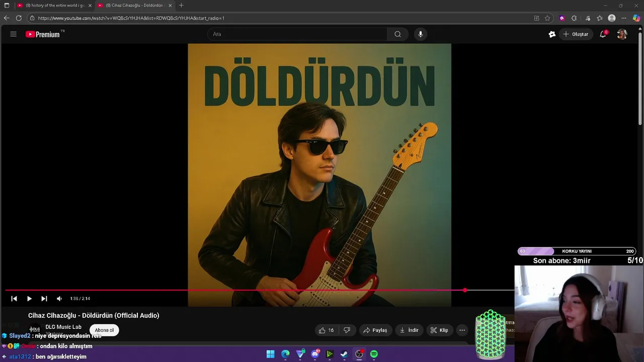Open Edge settings and more menu
The width and height of the screenshot is (644, 362).
(x=624, y=18)
